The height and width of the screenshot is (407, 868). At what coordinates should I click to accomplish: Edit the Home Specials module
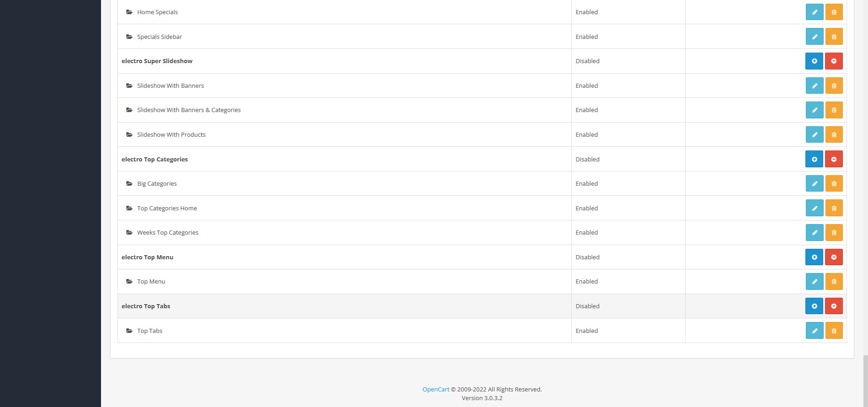[815, 12]
